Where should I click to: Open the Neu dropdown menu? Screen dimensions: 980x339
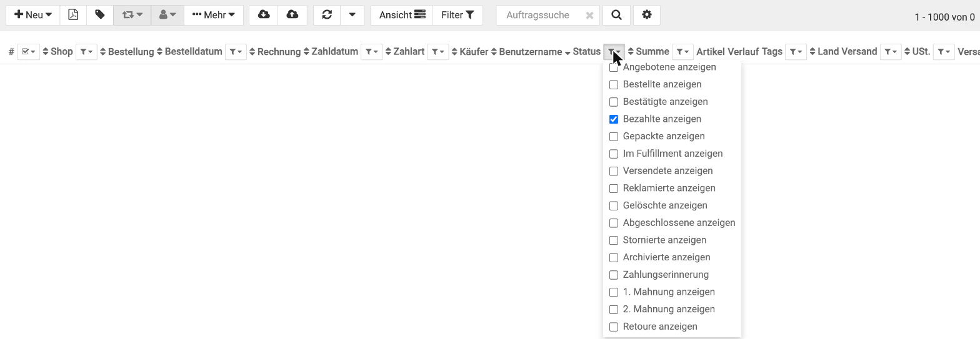coord(33,15)
